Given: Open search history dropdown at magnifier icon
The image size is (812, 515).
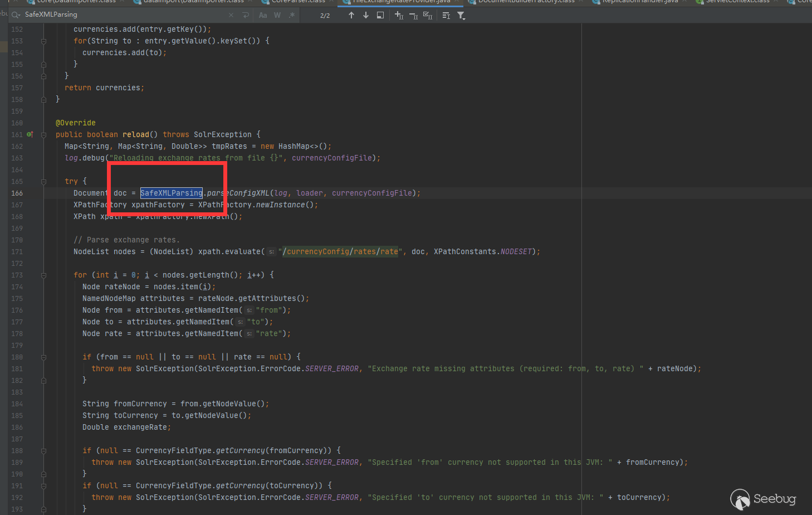Looking at the screenshot, I should coord(16,15).
